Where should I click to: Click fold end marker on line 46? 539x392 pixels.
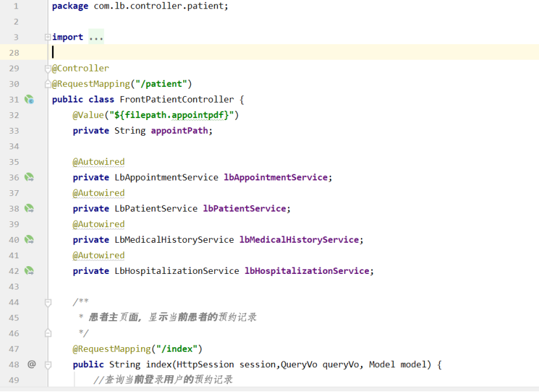point(48,333)
